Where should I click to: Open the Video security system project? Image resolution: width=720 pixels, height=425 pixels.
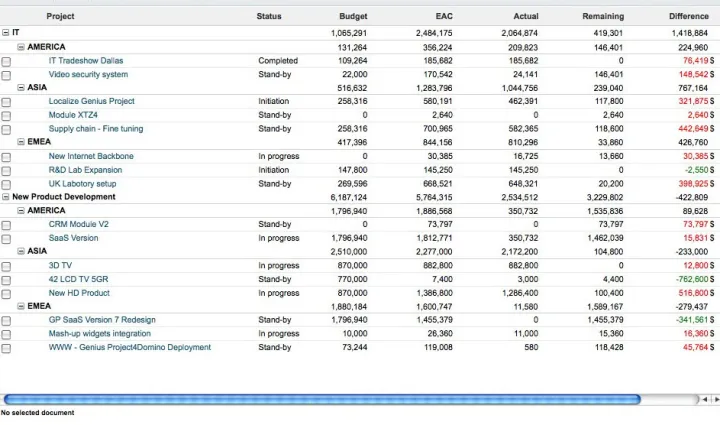click(x=88, y=75)
